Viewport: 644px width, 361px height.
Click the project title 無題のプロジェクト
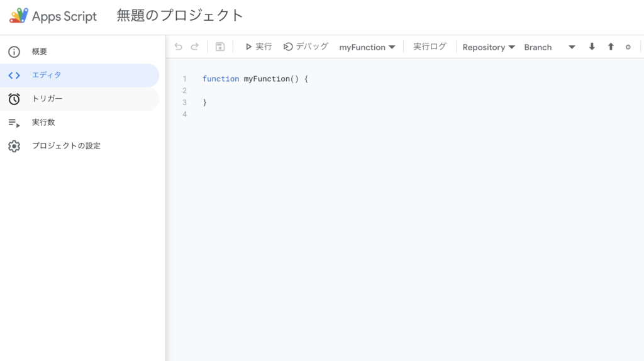pos(180,16)
